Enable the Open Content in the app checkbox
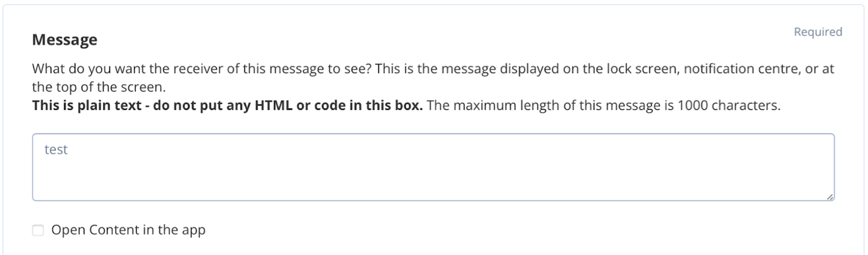This screenshot has height=255, width=868. pos(38,231)
